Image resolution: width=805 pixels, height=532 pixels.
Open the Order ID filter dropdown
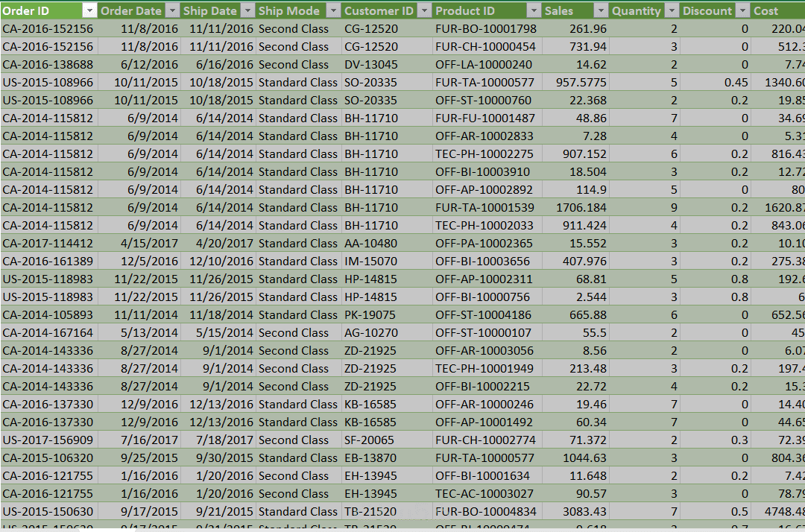(89, 10)
